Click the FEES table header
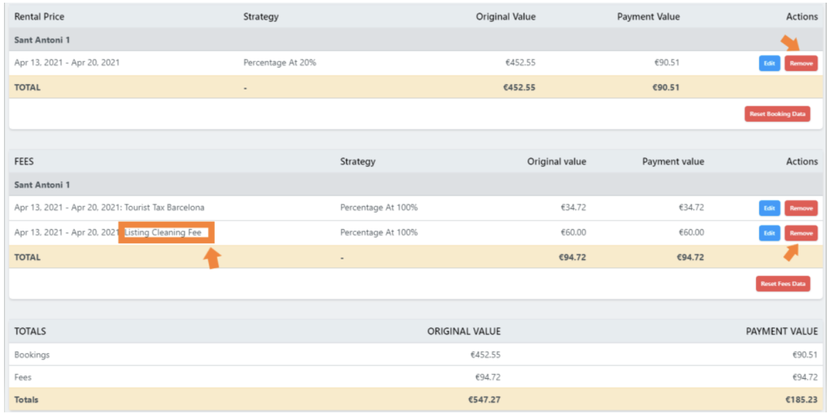Image resolution: width=828 pixels, height=413 pixels. (25, 161)
